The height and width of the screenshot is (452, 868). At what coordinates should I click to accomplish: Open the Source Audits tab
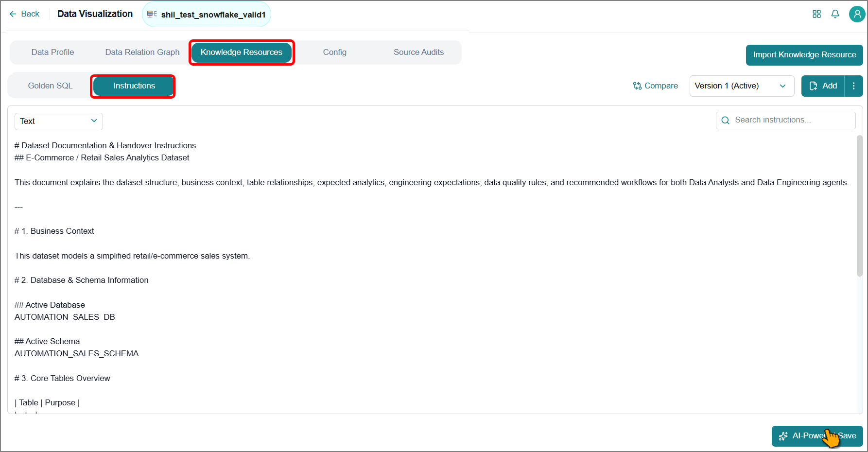click(x=418, y=52)
